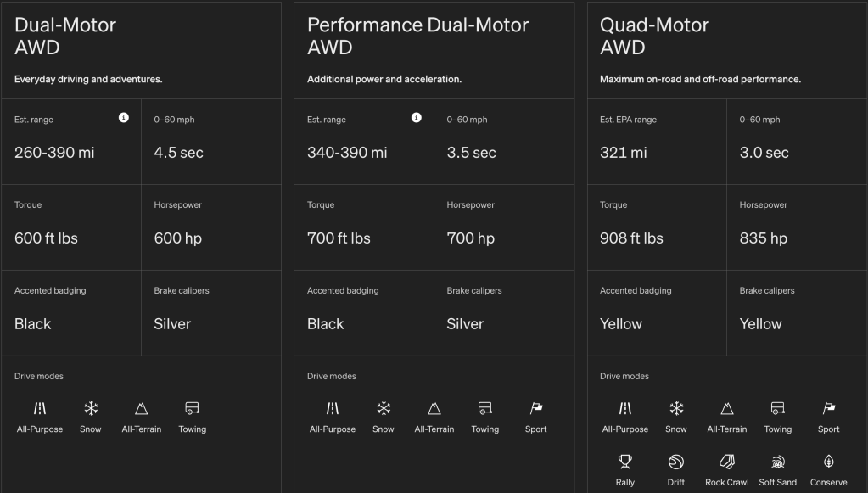Click the 321 mi EPA range value

tap(624, 153)
